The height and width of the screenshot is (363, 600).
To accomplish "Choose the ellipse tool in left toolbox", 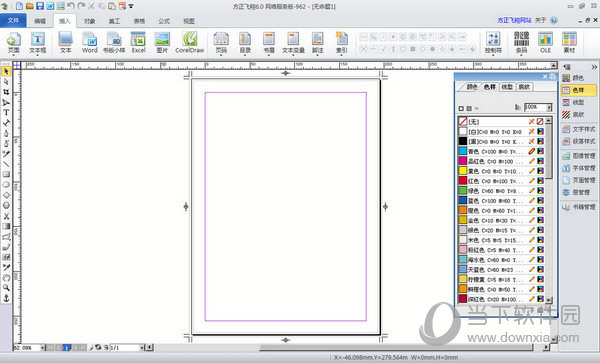I will click(6, 185).
